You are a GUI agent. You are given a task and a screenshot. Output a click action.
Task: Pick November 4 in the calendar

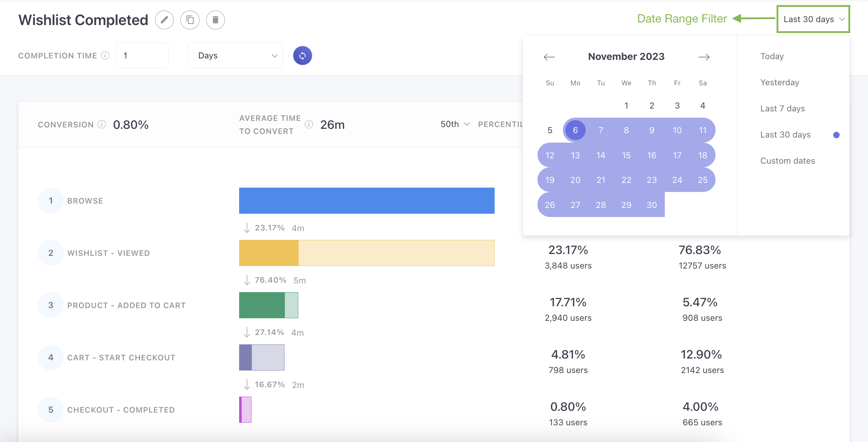pyautogui.click(x=703, y=106)
